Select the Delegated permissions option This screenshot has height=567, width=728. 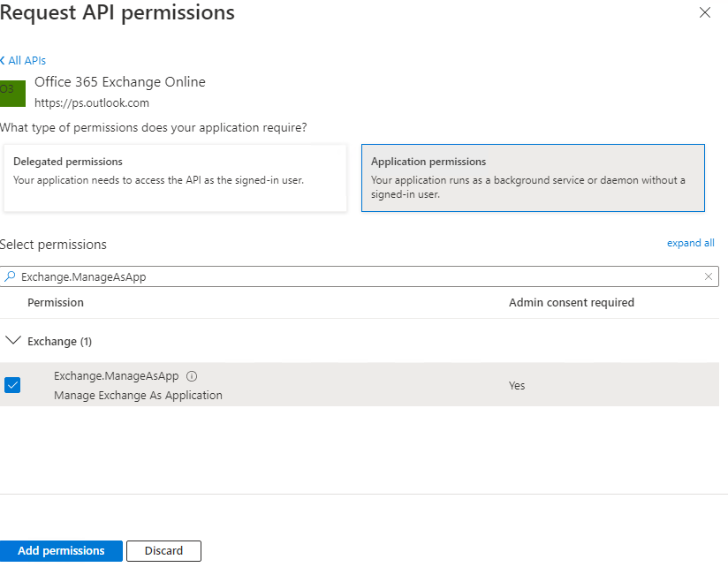[174, 177]
